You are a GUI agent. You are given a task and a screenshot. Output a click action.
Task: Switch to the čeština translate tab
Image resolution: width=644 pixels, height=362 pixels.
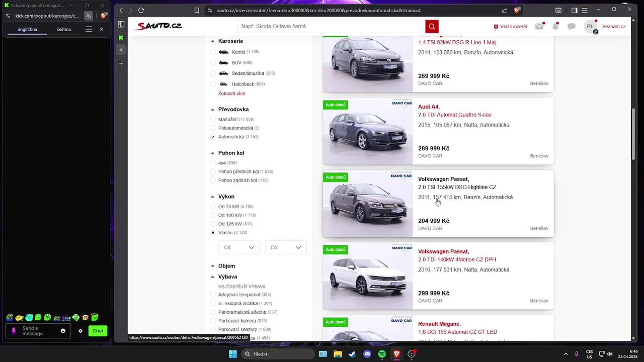coord(64,29)
